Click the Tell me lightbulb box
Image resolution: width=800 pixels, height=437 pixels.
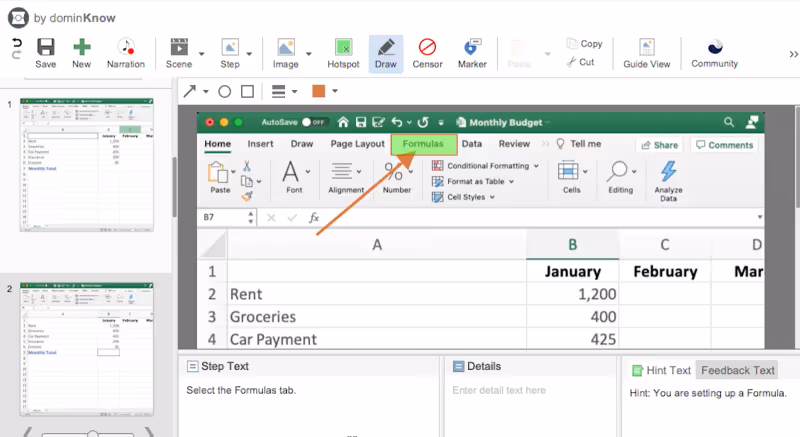click(x=579, y=144)
